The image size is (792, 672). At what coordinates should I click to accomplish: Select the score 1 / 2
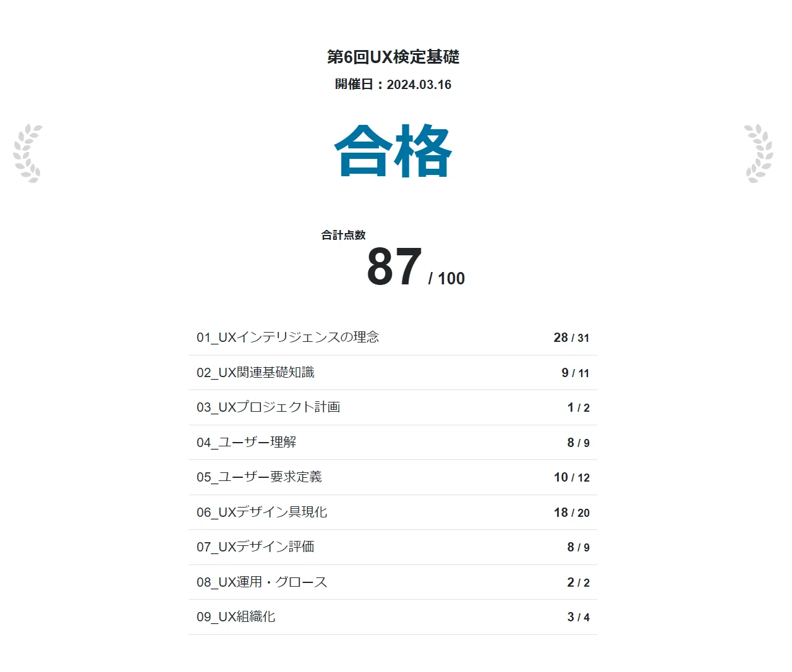pyautogui.click(x=578, y=407)
